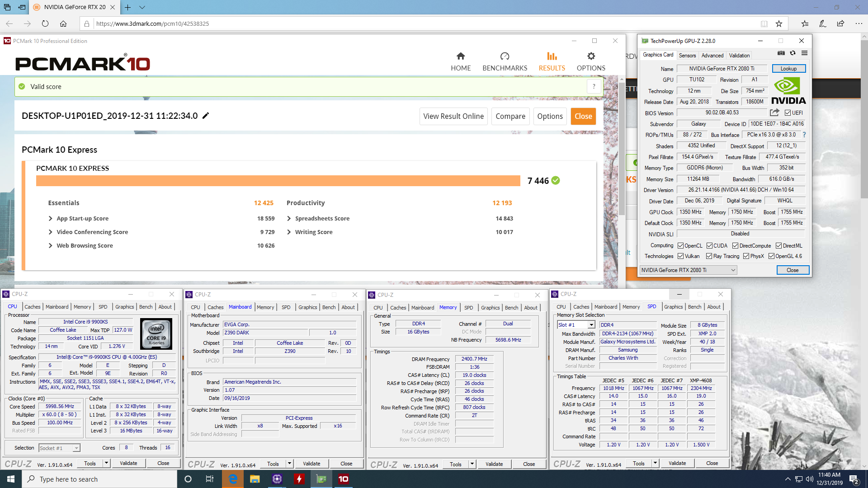Open Tools dropdown arrow in first CPU-Z

click(106, 463)
